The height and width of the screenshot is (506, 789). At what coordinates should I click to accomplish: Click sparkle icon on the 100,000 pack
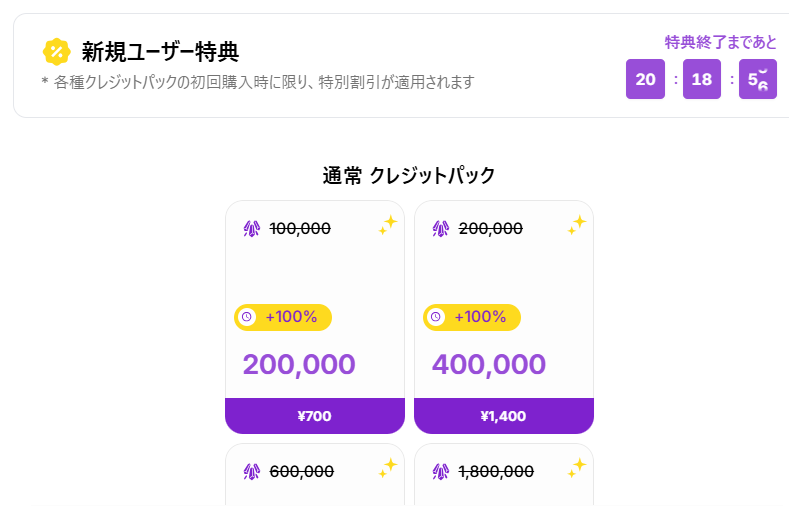(x=387, y=226)
